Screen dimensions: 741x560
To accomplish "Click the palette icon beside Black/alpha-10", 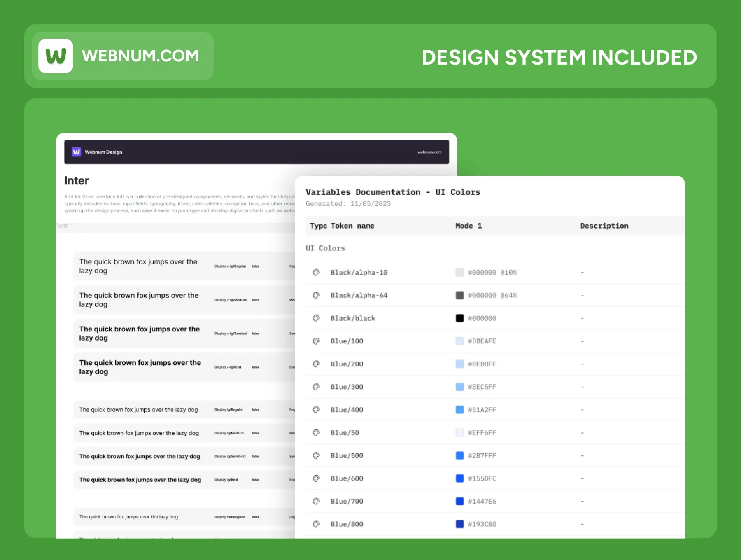I will (316, 272).
